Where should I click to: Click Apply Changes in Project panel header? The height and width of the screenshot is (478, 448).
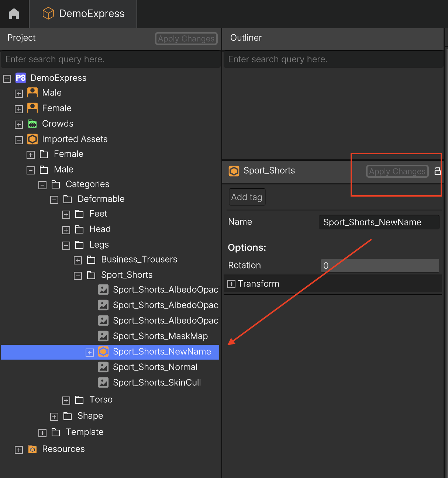tap(186, 38)
